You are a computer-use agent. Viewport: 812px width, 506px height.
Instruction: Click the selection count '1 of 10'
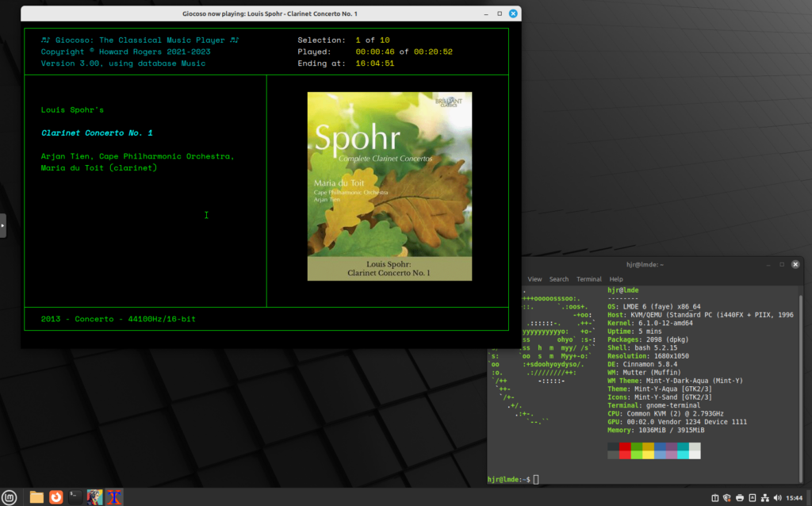click(x=373, y=40)
